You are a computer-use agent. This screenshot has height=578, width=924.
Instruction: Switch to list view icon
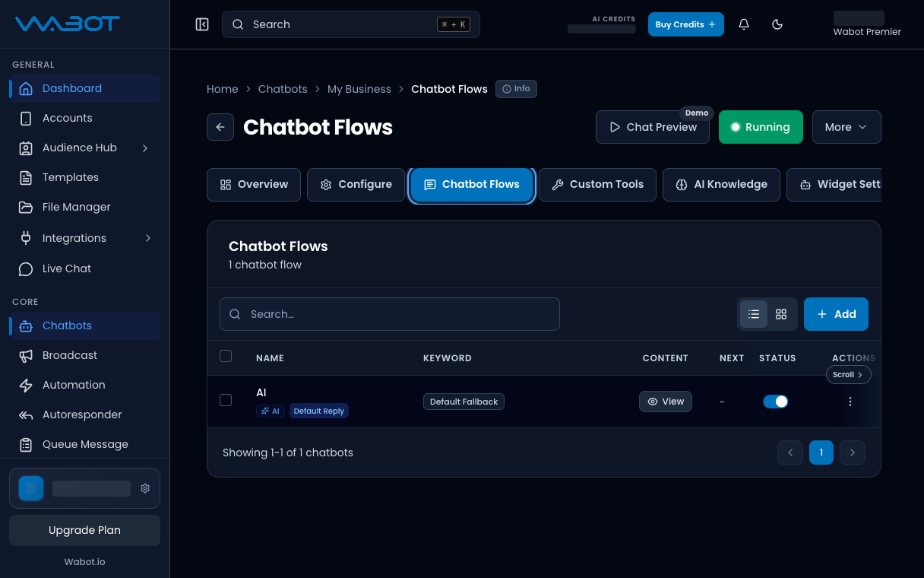[754, 314]
